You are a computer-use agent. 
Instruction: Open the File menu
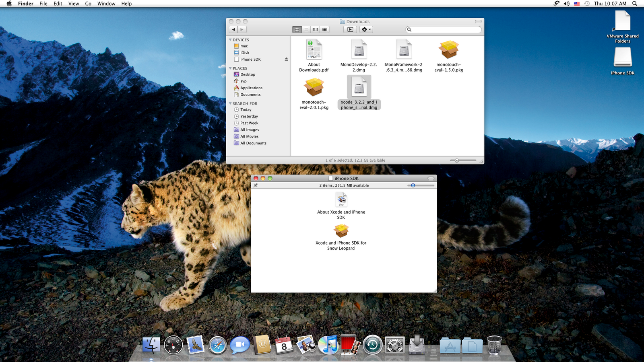43,4
